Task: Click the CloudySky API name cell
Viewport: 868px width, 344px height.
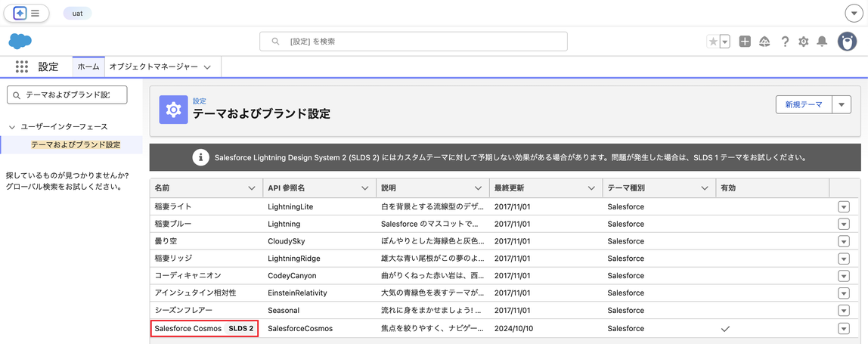Action: pos(287,241)
